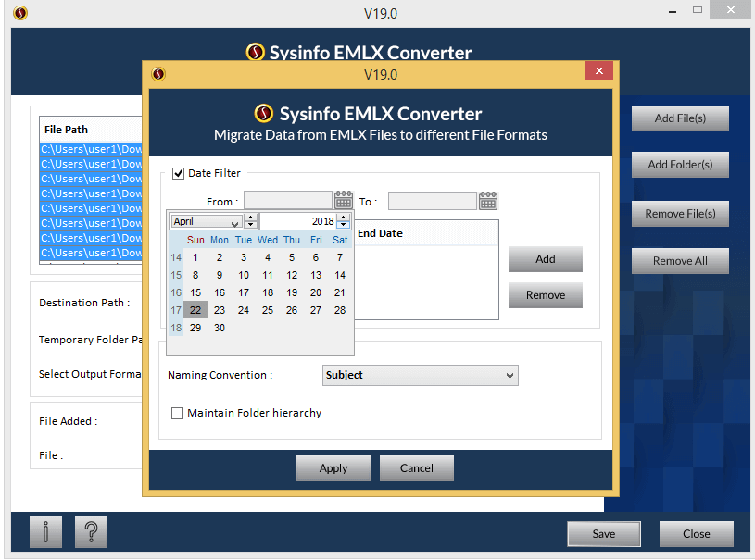This screenshot has height=560, width=755.
Task: Select April 29 in the calendar
Action: pos(195,328)
